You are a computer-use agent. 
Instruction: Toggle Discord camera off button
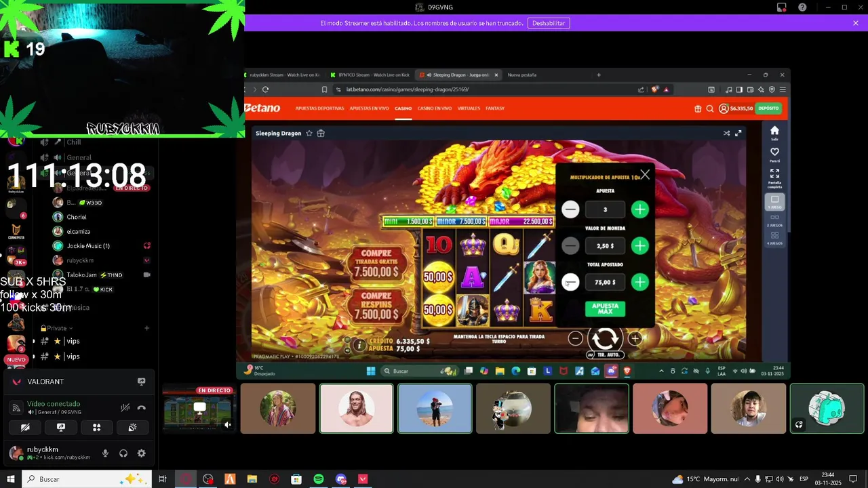pyautogui.click(x=26, y=427)
